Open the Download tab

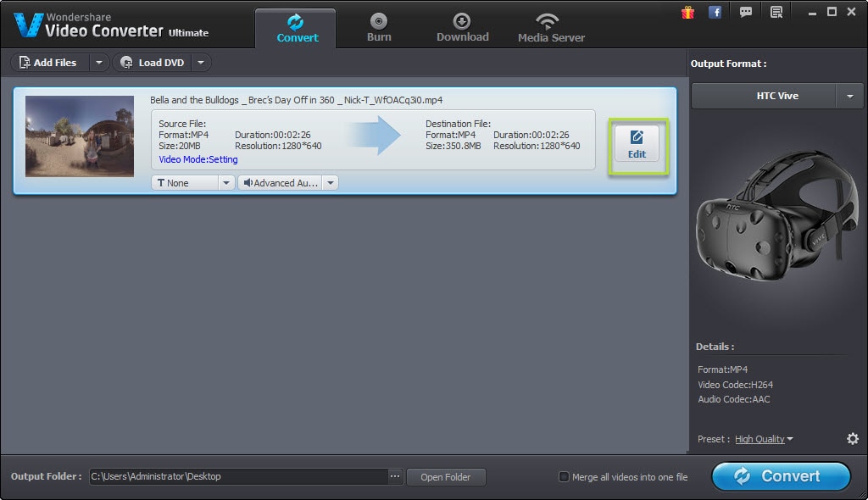462,28
